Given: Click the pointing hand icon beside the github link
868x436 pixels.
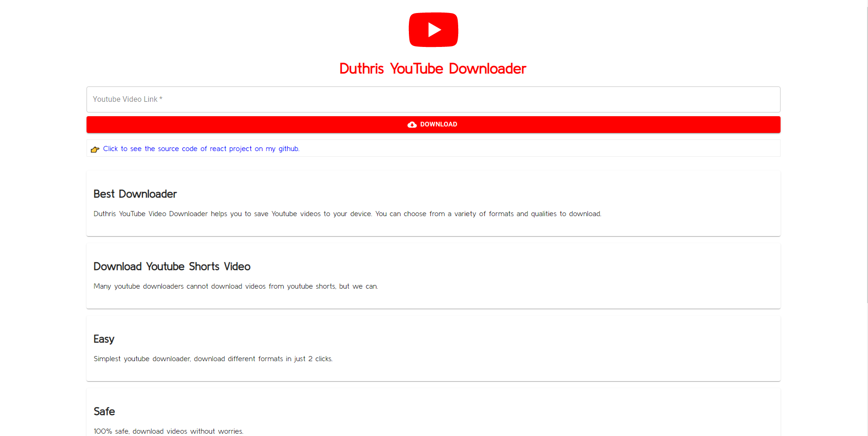Looking at the screenshot, I should pyautogui.click(x=95, y=149).
